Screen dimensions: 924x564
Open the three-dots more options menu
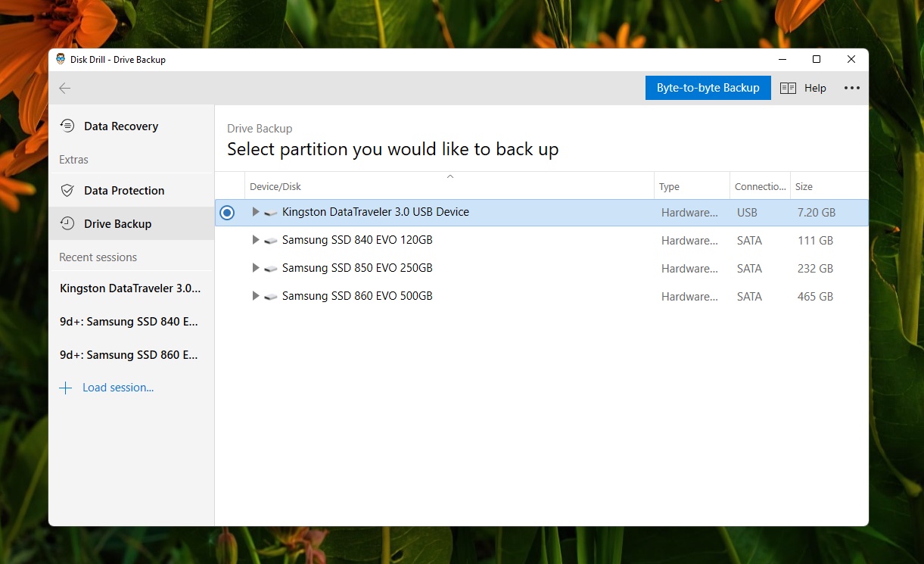pos(852,88)
